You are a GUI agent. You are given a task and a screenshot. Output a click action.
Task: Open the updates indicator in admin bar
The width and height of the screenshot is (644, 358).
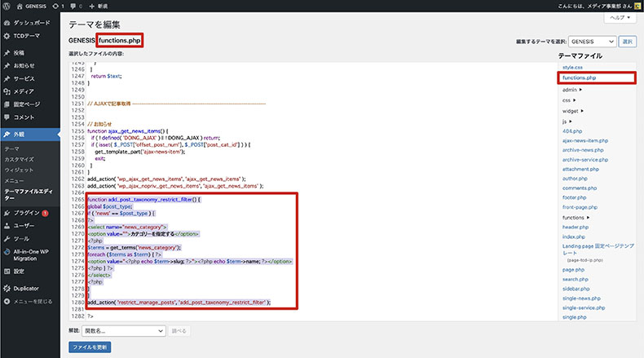click(59, 7)
